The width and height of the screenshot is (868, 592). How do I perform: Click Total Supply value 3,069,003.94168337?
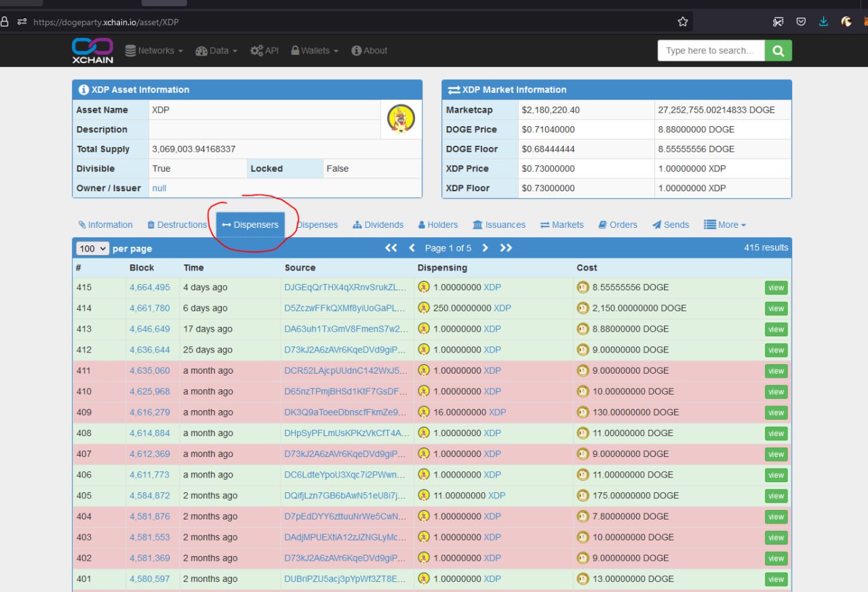[194, 149]
